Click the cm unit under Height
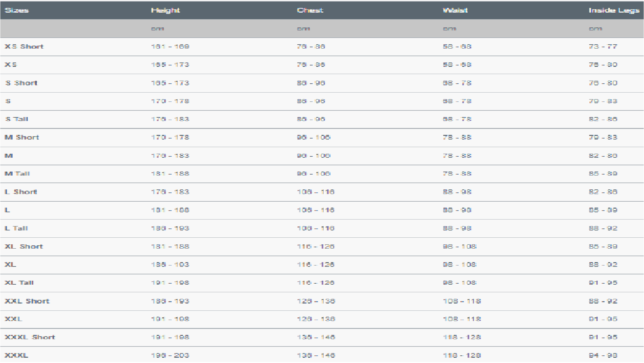Image resolution: width=644 pixels, height=363 pixels. [x=158, y=29]
